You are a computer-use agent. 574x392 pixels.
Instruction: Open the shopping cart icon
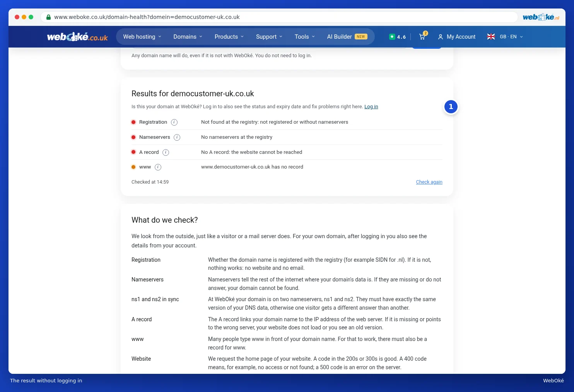click(422, 36)
